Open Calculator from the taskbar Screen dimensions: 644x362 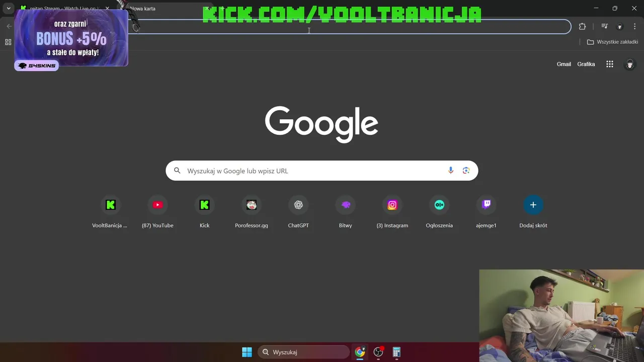[396, 352]
